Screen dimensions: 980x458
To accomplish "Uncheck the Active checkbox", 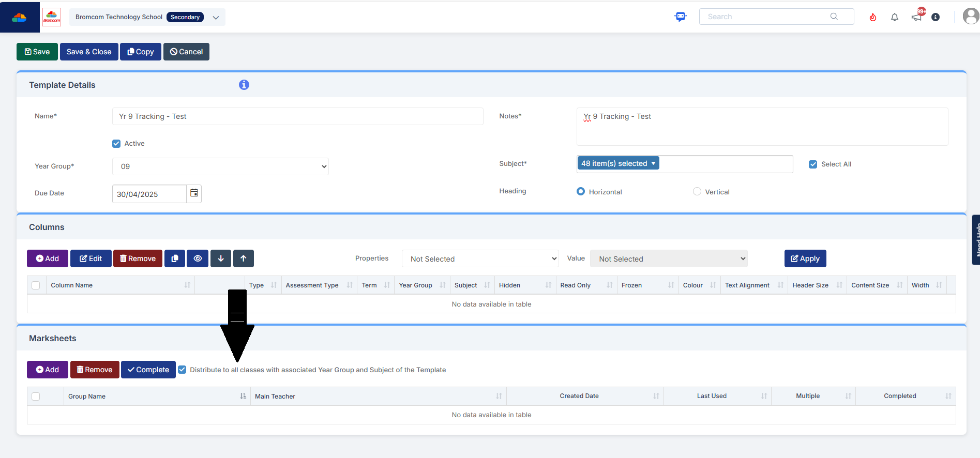I will (116, 144).
